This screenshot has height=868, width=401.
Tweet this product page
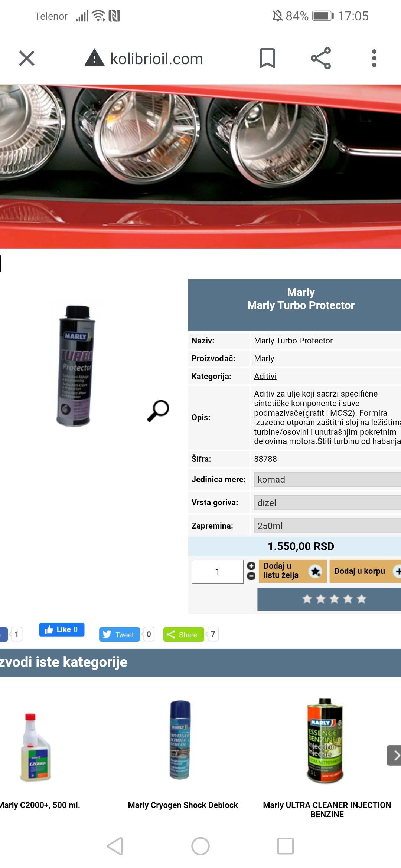point(119,634)
